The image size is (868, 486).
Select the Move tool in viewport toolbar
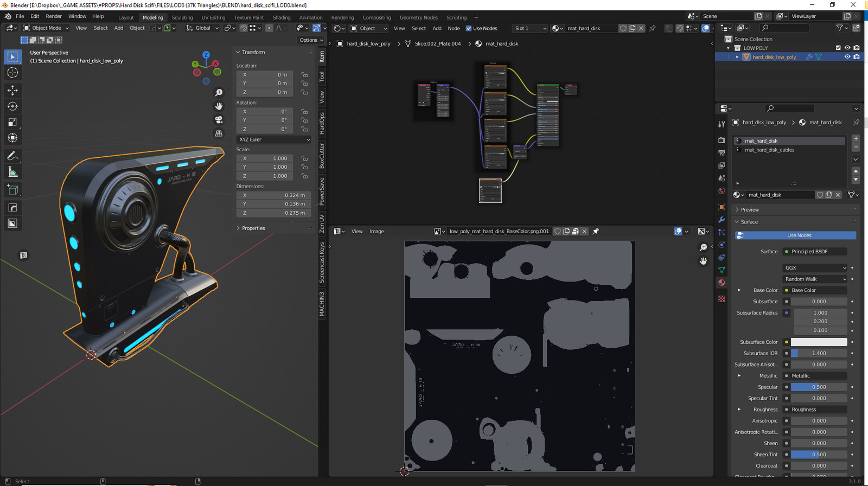point(12,91)
